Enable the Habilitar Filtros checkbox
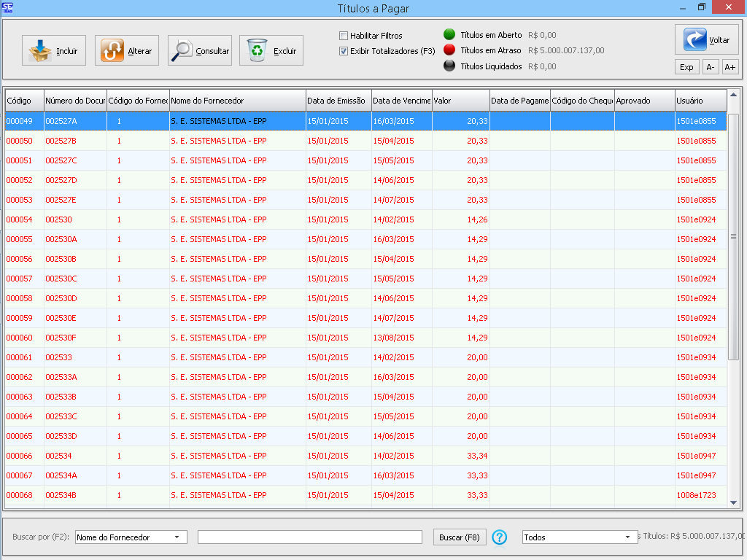Viewport: 747px width, 560px height. [x=344, y=36]
